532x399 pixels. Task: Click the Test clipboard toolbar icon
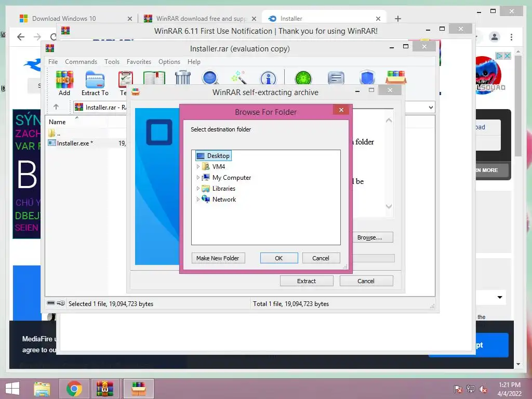pyautogui.click(x=126, y=80)
